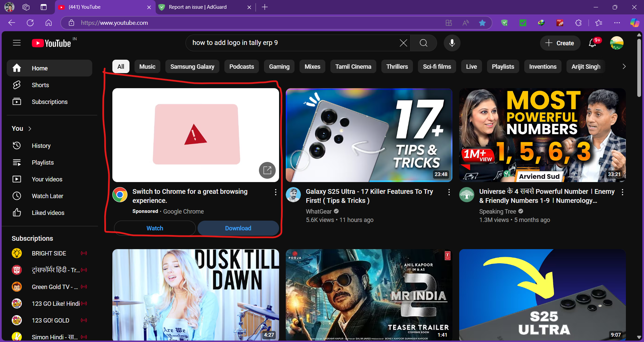644x342 pixels.
Task: Select the Sci-fi films chip
Action: click(437, 66)
